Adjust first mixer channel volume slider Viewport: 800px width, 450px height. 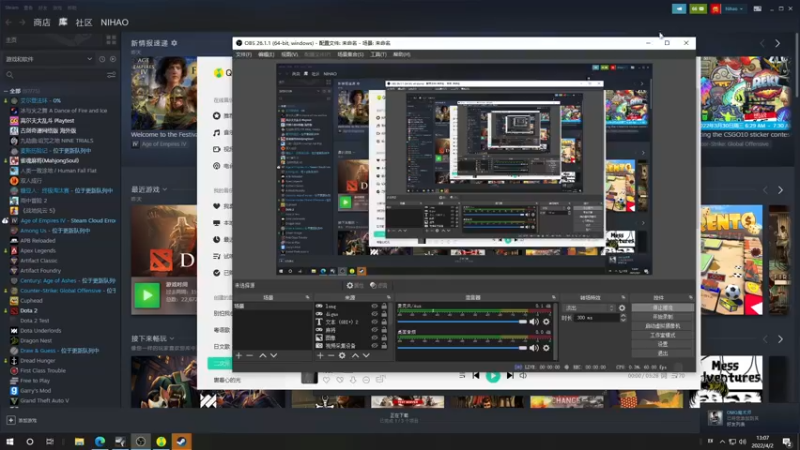(462, 321)
